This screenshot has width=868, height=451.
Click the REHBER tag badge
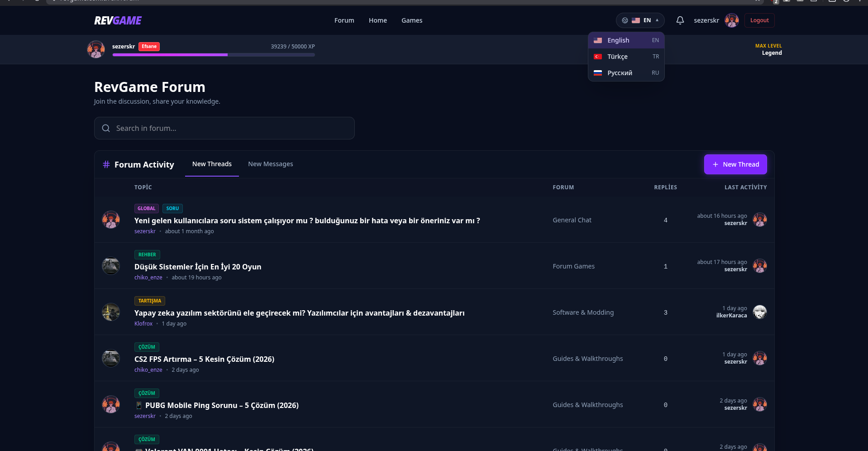click(x=147, y=255)
